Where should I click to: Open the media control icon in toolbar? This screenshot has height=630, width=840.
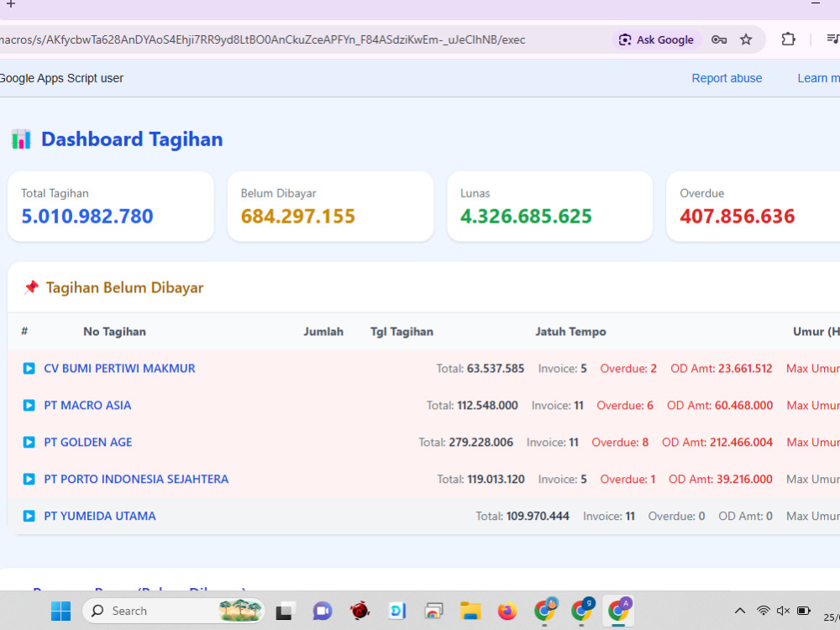[833, 39]
